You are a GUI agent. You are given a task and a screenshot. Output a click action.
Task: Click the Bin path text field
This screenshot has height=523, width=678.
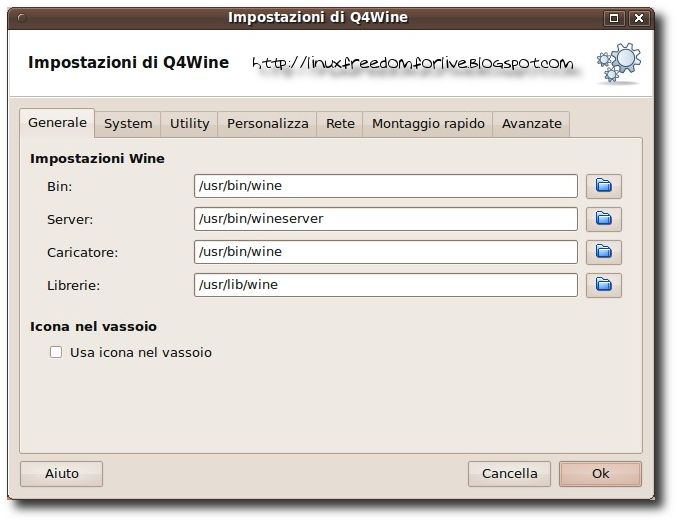385,186
